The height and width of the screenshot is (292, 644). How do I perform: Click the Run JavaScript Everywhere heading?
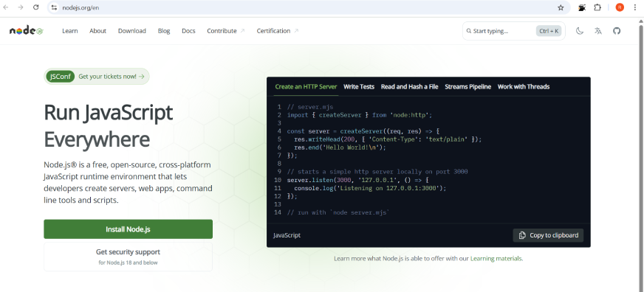tap(109, 125)
